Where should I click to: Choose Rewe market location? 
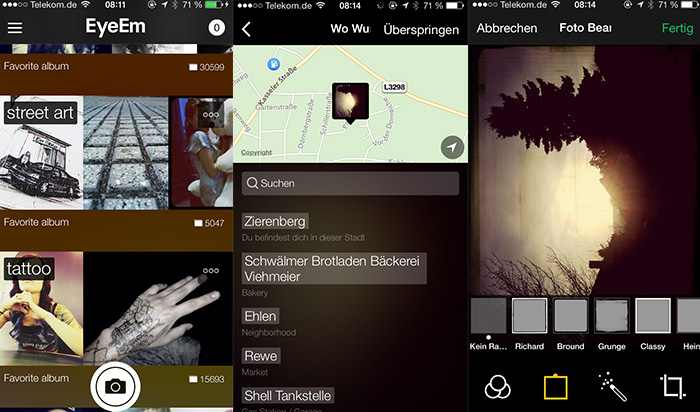(261, 356)
